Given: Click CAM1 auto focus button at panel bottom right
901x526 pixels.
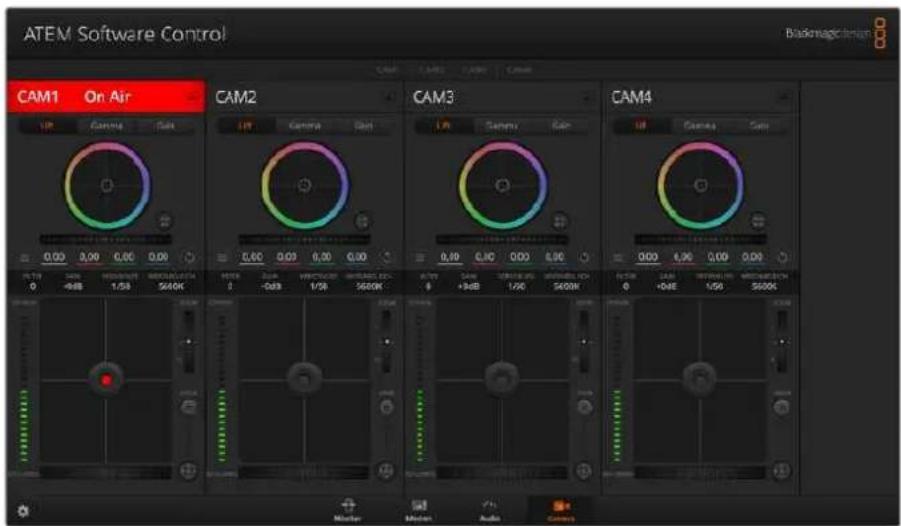Looking at the screenshot, I should tap(188, 471).
